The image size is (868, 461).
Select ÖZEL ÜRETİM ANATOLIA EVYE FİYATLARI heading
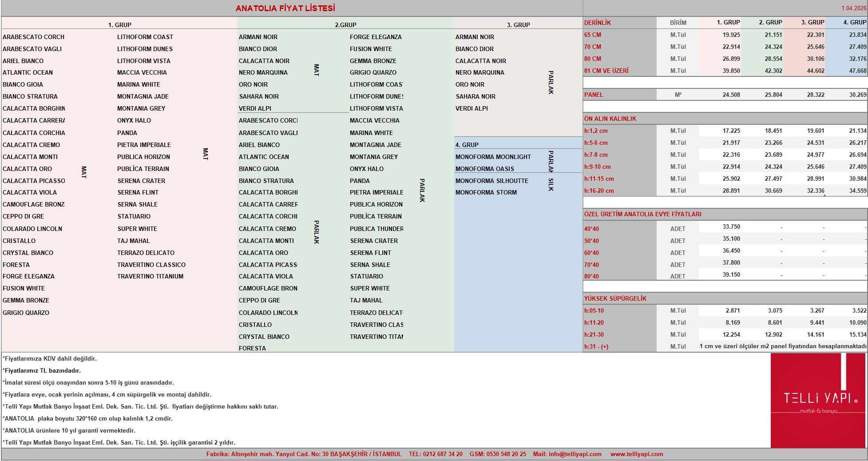(x=643, y=214)
